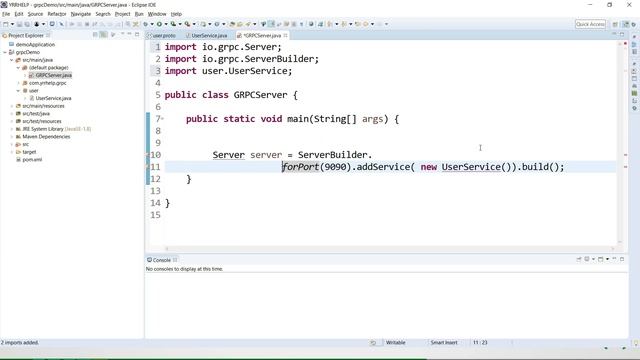Collapse the user package node

(x=18, y=91)
